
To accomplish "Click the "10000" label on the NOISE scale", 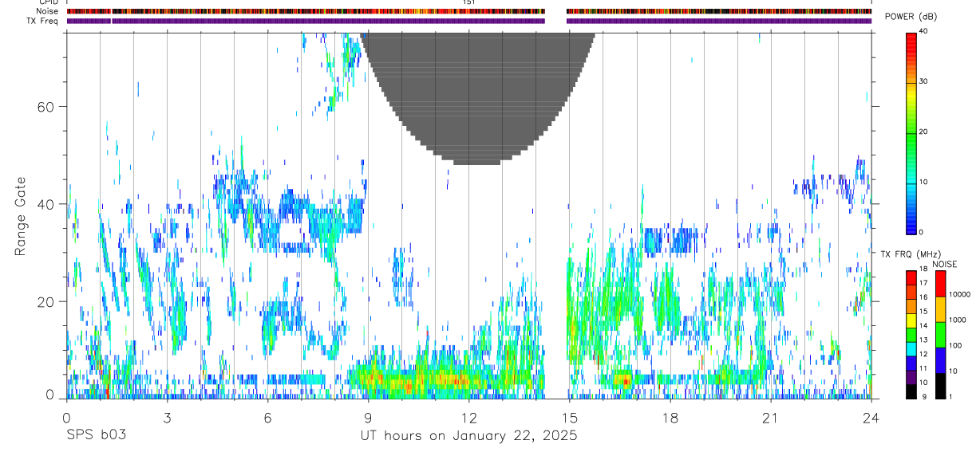I will coord(959,294).
